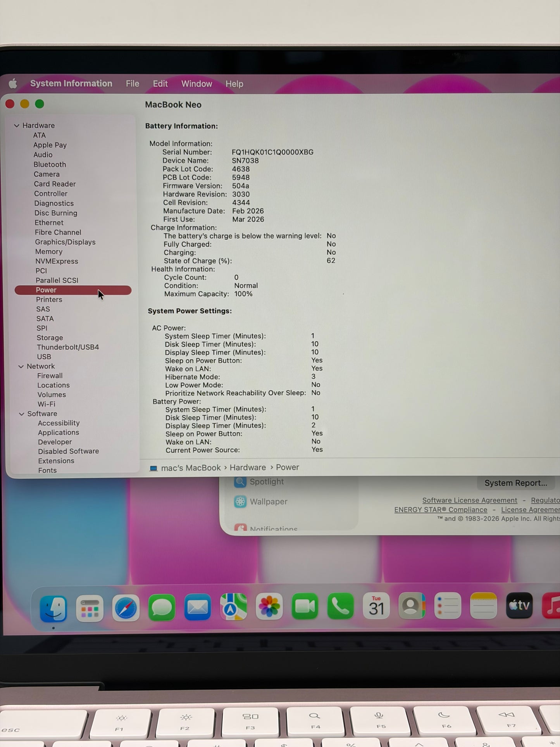Click Hardware in the path bar
This screenshot has height=747, width=560.
pyautogui.click(x=248, y=468)
